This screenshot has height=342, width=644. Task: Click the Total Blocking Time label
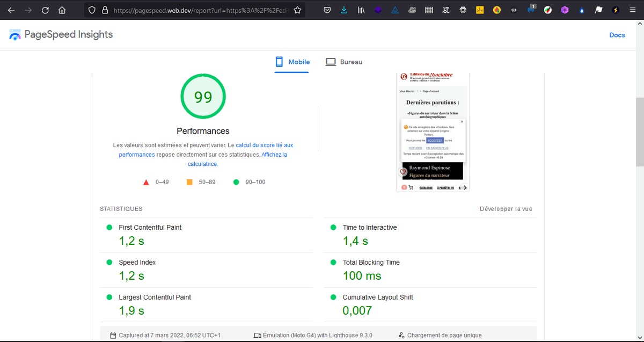coord(371,263)
